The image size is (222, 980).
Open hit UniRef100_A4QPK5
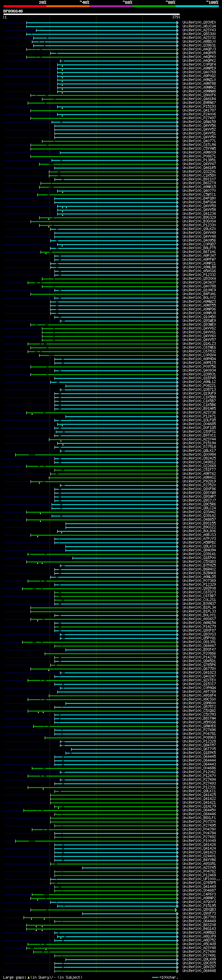[x=199, y=53]
